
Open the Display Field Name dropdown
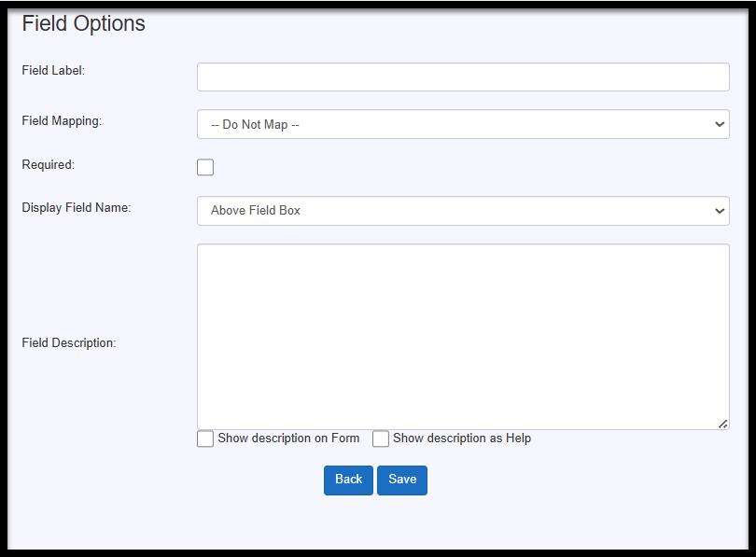(x=463, y=211)
